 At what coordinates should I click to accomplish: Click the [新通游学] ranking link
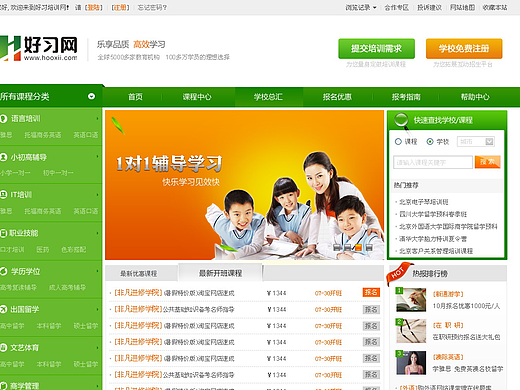click(x=448, y=294)
